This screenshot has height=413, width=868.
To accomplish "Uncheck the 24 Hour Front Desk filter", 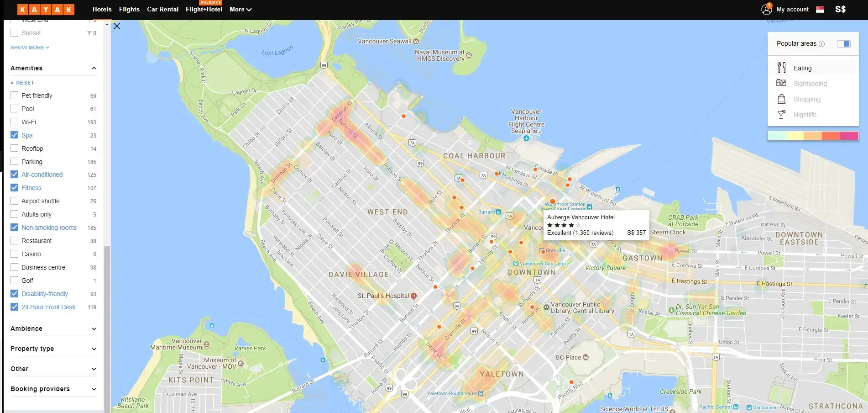I will point(15,307).
